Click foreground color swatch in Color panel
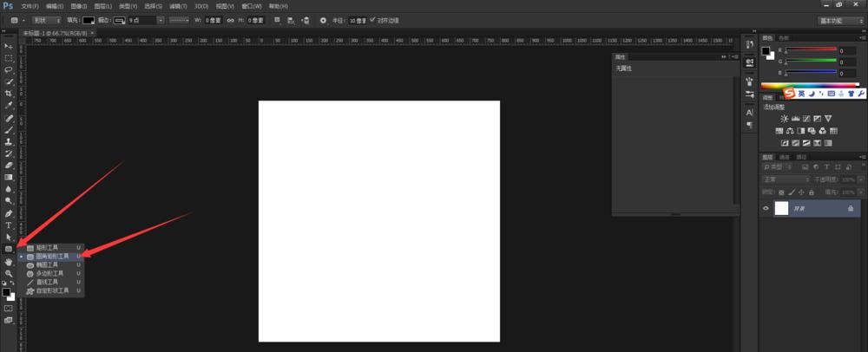The height and width of the screenshot is (352, 868). tap(766, 51)
